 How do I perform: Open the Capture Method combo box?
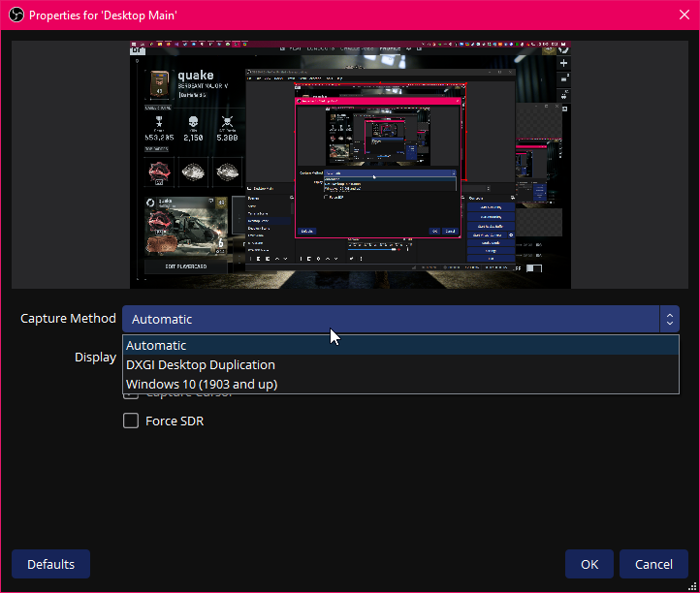(x=390, y=319)
